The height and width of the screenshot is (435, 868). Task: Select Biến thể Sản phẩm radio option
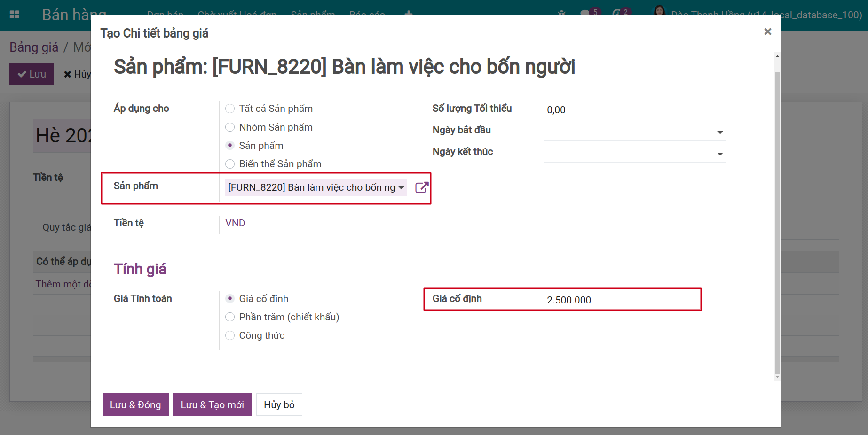[x=230, y=164]
